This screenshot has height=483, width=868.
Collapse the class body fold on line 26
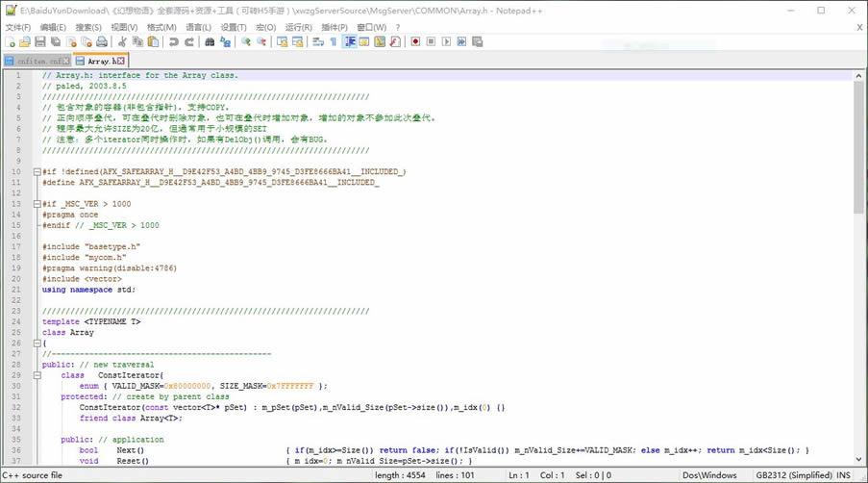pyautogui.click(x=37, y=343)
